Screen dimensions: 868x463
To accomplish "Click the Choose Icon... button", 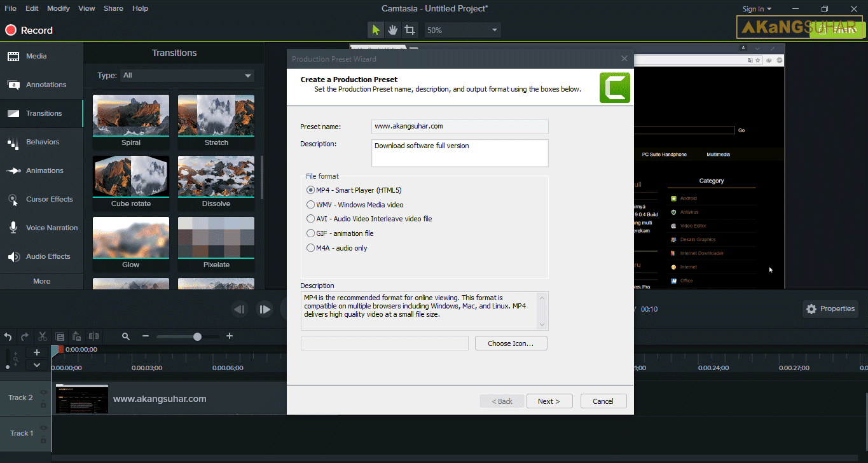I will pos(511,343).
